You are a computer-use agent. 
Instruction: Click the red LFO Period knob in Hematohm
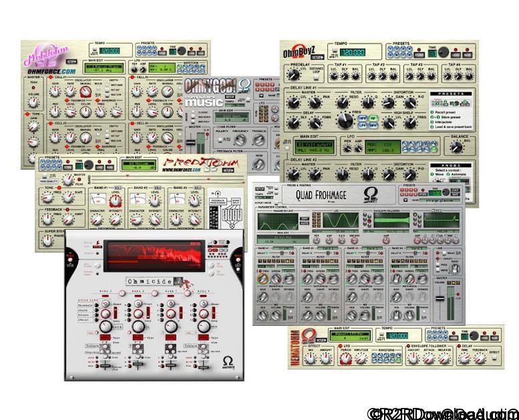[x=345, y=358]
